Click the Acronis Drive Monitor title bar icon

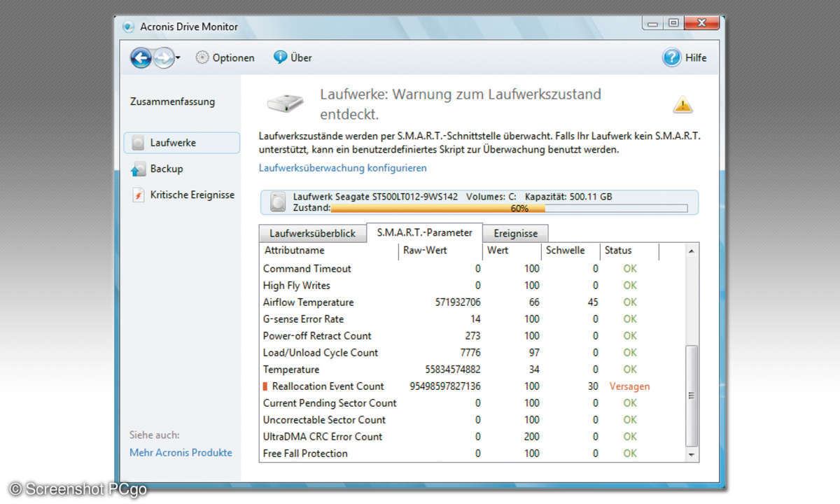point(127,27)
